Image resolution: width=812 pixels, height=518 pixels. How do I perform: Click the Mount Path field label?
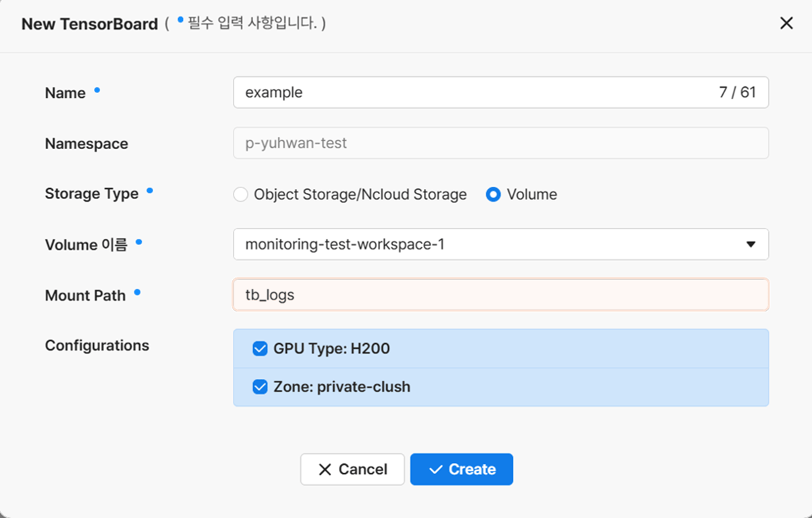pyautogui.click(x=85, y=295)
